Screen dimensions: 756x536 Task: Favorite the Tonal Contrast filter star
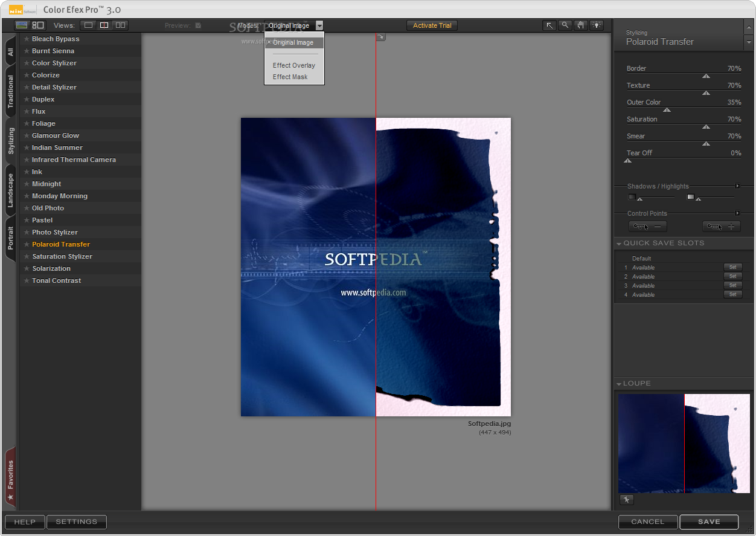click(27, 280)
